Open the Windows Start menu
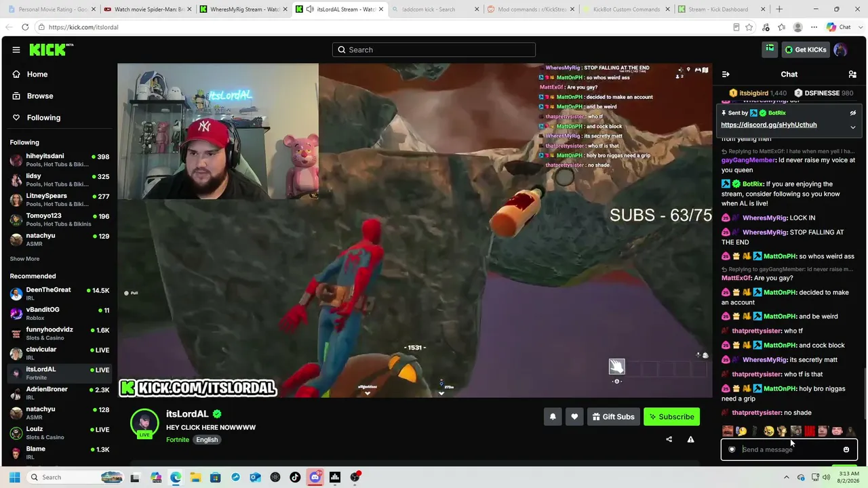The width and height of the screenshot is (868, 488). pyautogui.click(x=14, y=477)
